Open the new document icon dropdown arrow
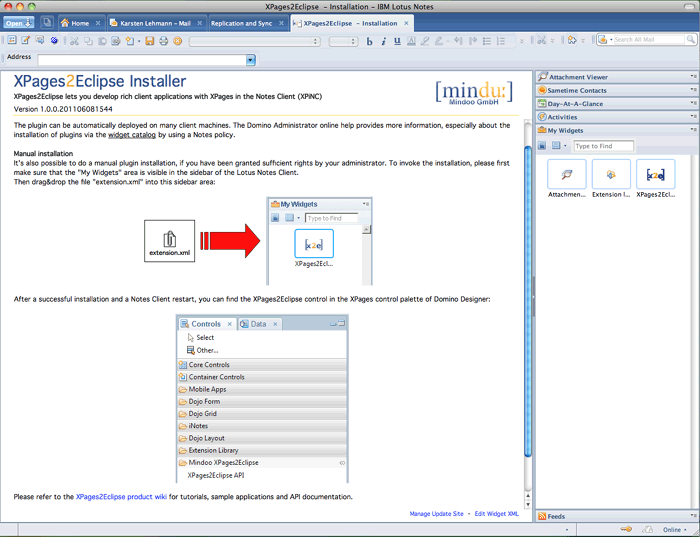 coord(139,42)
